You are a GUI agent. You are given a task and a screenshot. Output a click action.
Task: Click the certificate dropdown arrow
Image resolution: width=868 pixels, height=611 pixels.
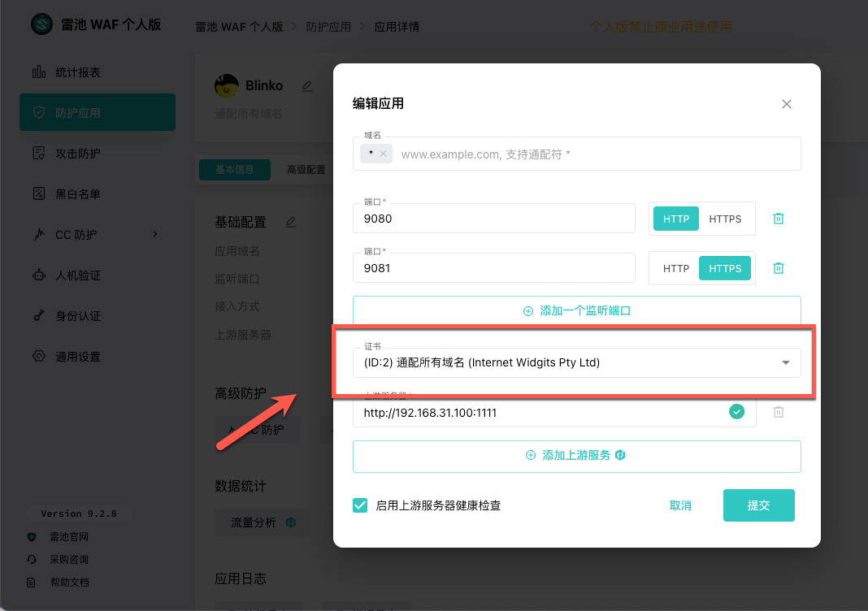(786, 362)
